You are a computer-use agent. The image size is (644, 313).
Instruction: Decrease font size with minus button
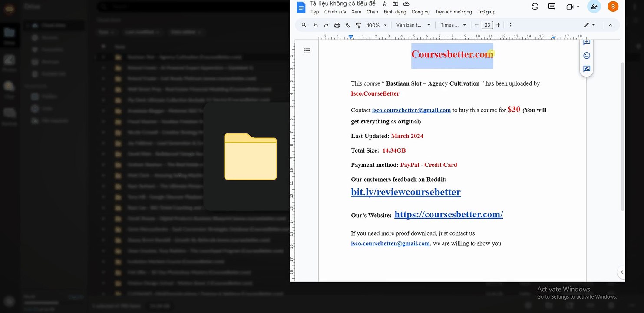coord(477,25)
